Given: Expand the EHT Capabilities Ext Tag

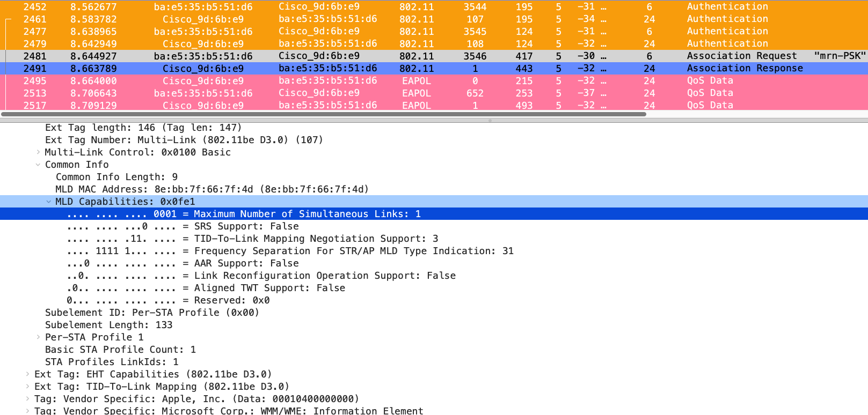Looking at the screenshot, I should [27, 374].
